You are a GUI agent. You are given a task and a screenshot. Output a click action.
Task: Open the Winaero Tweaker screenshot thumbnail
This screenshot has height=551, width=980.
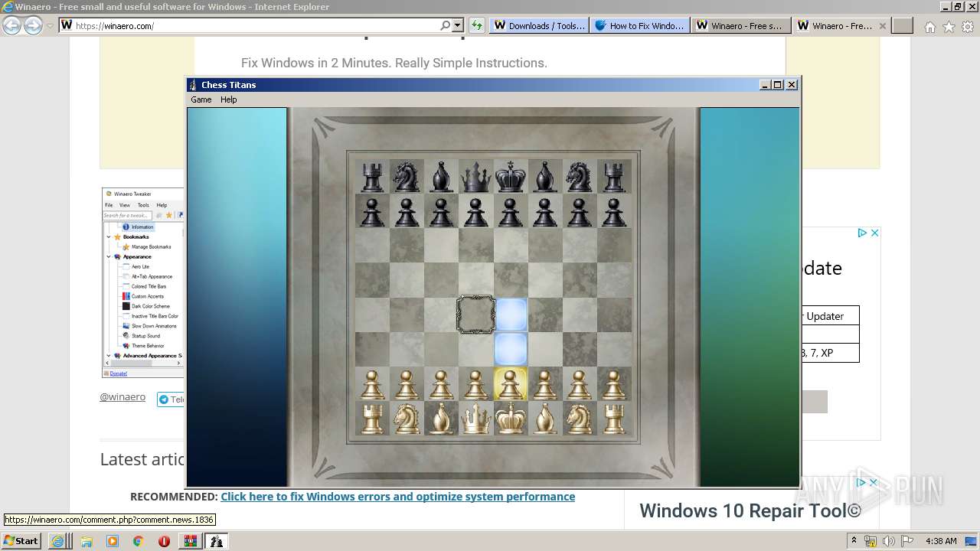pyautogui.click(x=143, y=282)
